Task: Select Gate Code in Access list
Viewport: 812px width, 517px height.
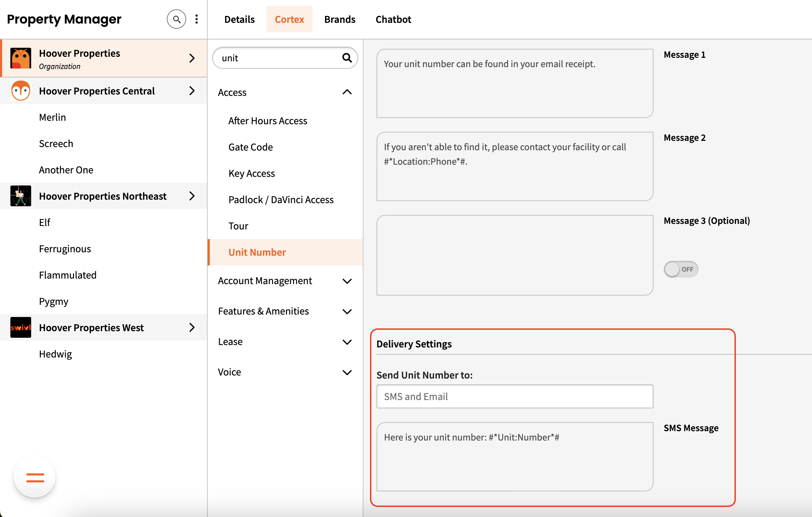Action: click(x=251, y=147)
